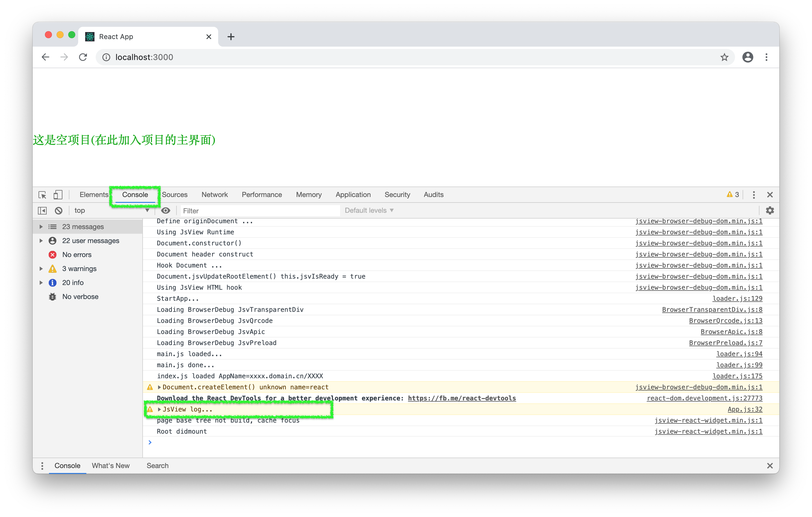812x517 pixels.
Task: Open the App.js:32 source link
Action: point(745,409)
